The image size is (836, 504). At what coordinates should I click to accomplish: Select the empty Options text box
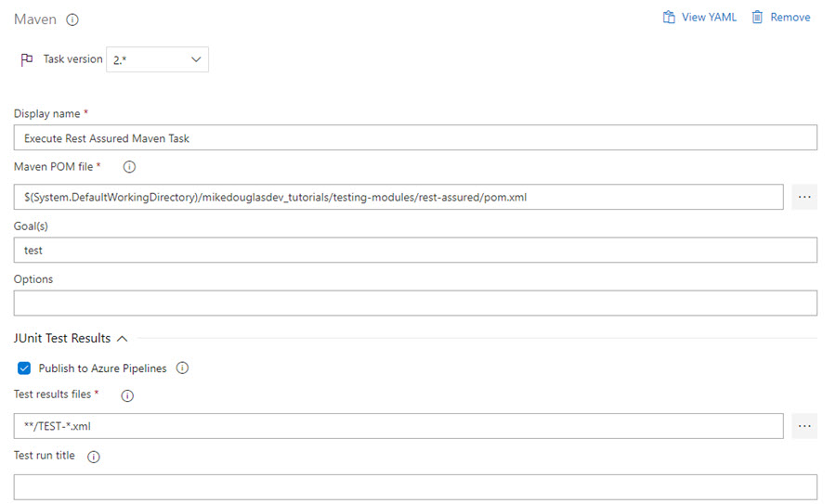pos(415,304)
